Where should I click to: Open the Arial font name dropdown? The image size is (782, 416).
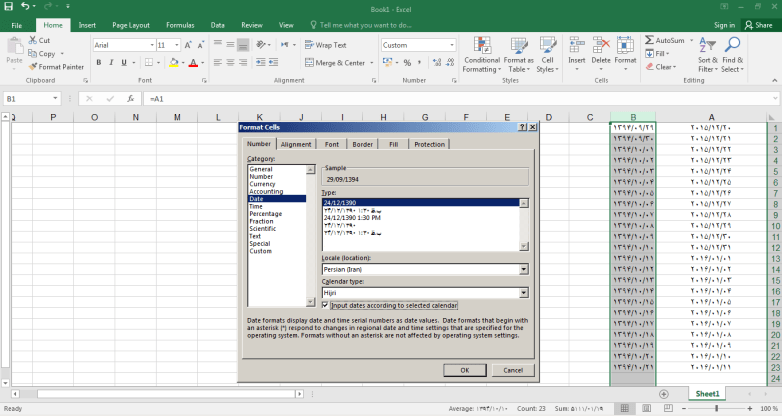(152, 45)
